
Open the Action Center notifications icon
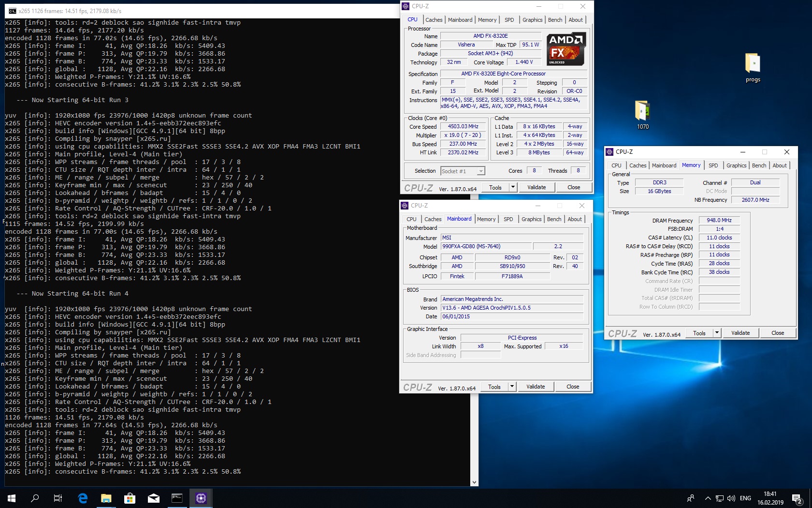point(797,498)
